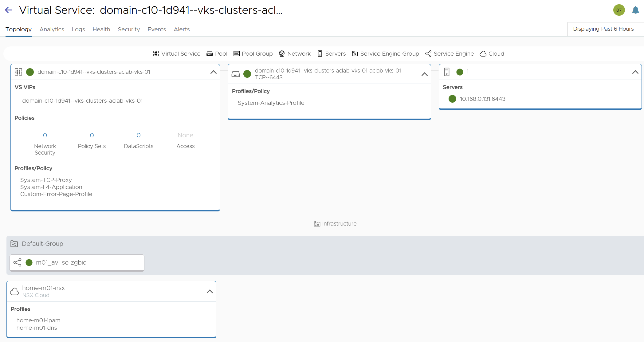Collapse the Servers card chevron
The height and width of the screenshot is (342, 644).
coord(635,72)
